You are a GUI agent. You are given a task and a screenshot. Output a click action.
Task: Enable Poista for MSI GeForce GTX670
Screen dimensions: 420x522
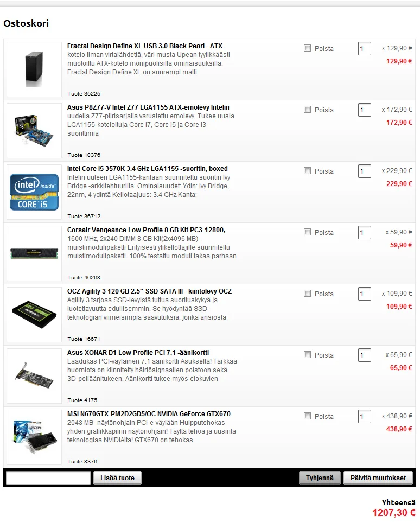[307, 416]
